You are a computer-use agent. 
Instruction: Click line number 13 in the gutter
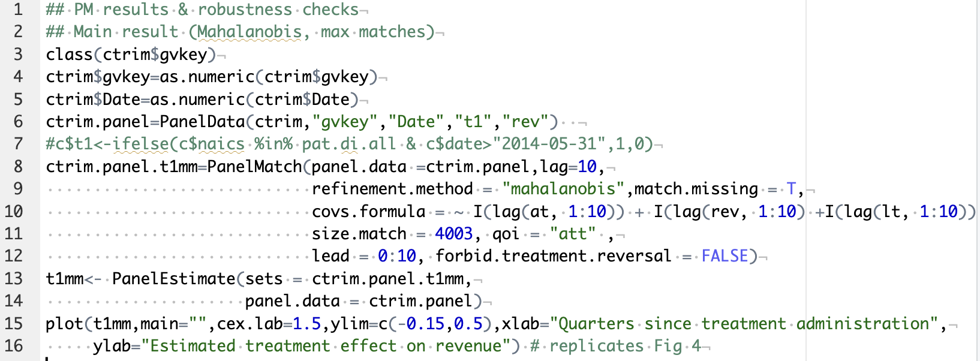(x=13, y=279)
